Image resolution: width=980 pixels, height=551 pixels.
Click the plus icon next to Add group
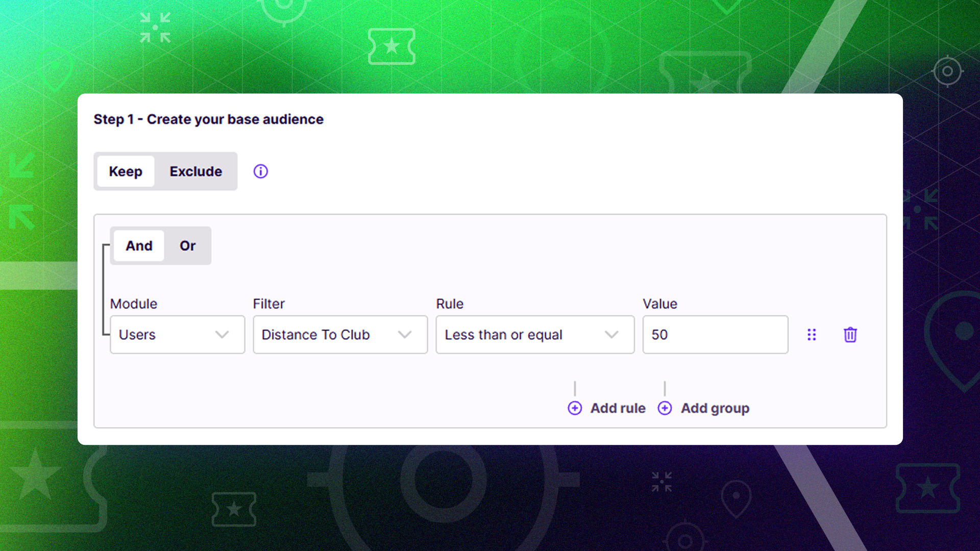665,408
